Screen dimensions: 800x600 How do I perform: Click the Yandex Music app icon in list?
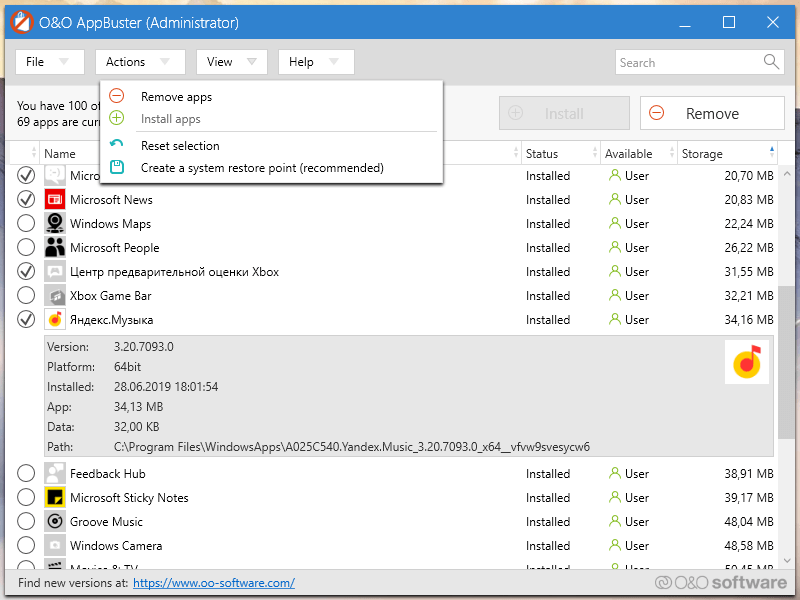(x=55, y=320)
